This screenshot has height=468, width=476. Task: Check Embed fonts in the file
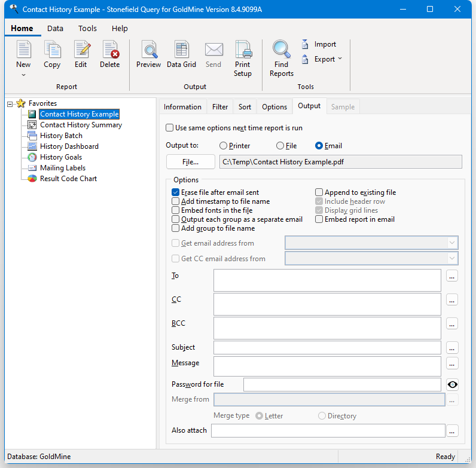(175, 210)
